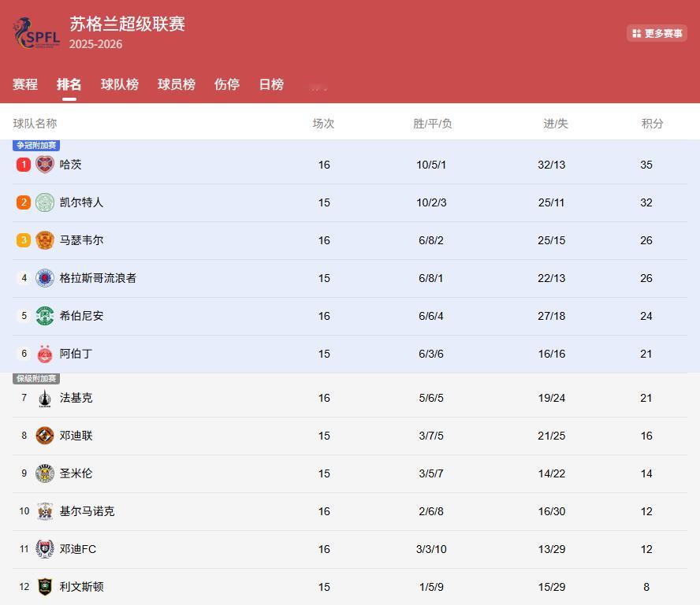Click the 马瑟韦尔 team crest
700x605 pixels.
[45, 240]
